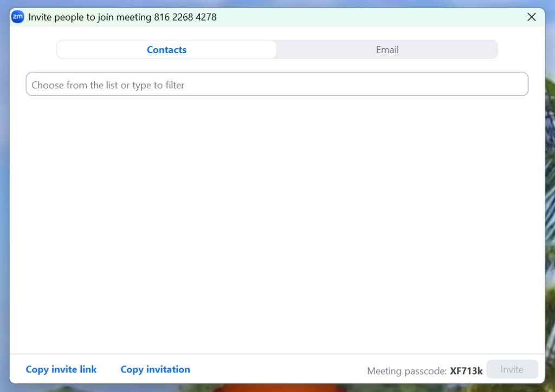Select the meeting passcode XF713k text
Screen dimensions: 555x392
pos(466,371)
